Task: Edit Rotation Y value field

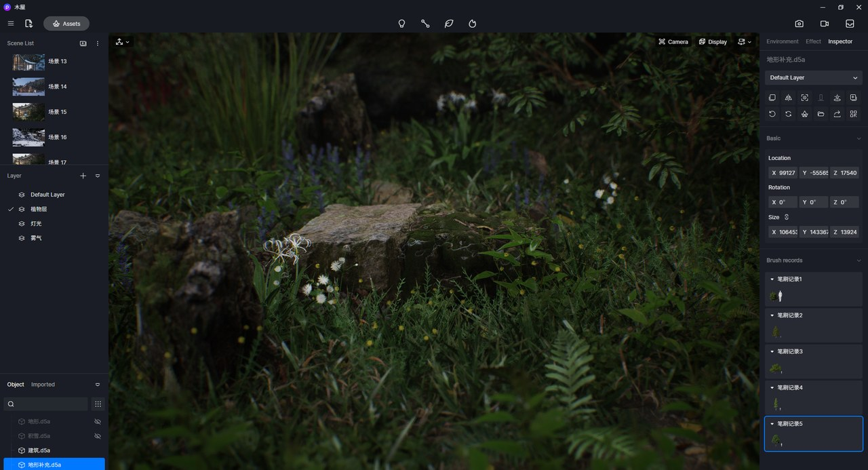Action: coord(814,202)
